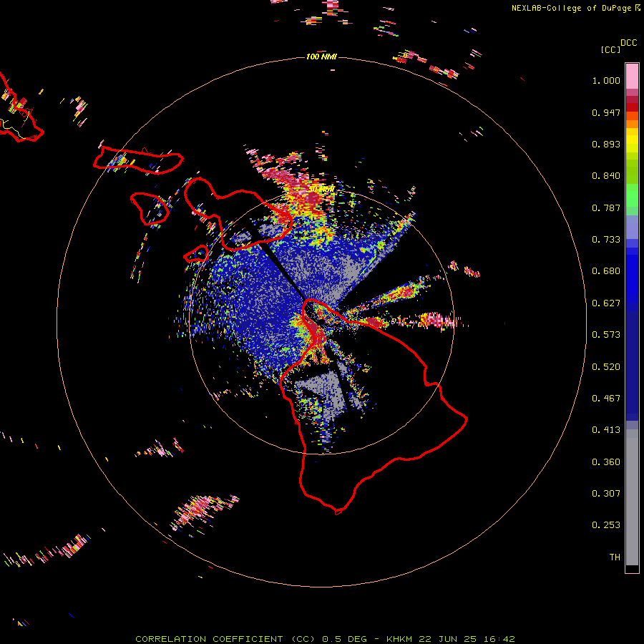Click the [CC] units label
This screenshot has height=644, width=644.
pos(610,49)
